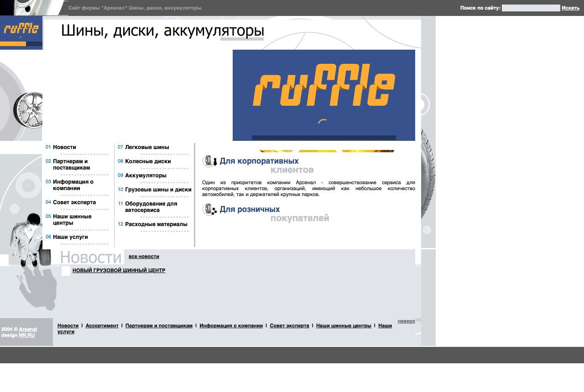Open Наши шинные центры menu item

(x=72, y=220)
